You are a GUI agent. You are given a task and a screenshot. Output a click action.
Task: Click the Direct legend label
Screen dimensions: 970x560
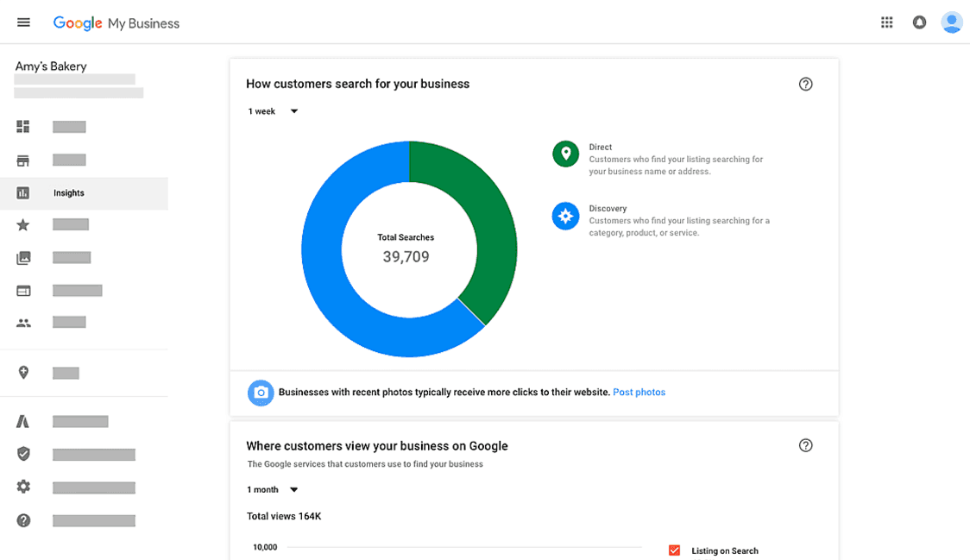click(x=600, y=148)
